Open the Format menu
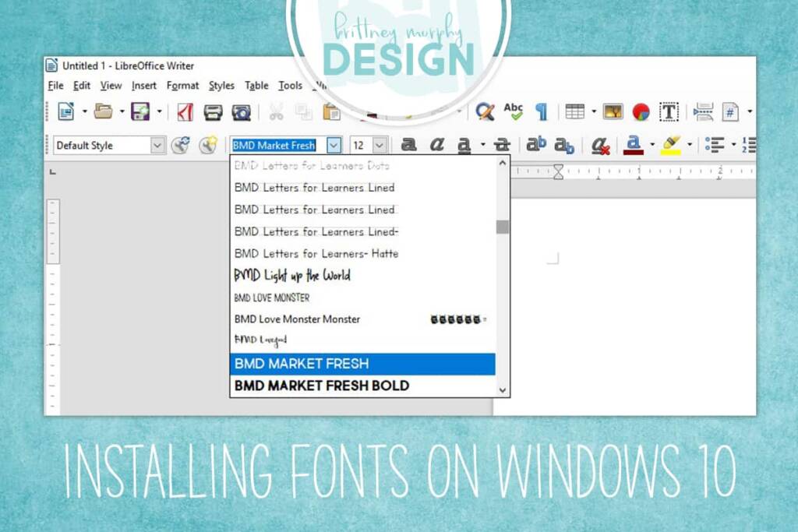The width and height of the screenshot is (798, 532). (x=182, y=86)
